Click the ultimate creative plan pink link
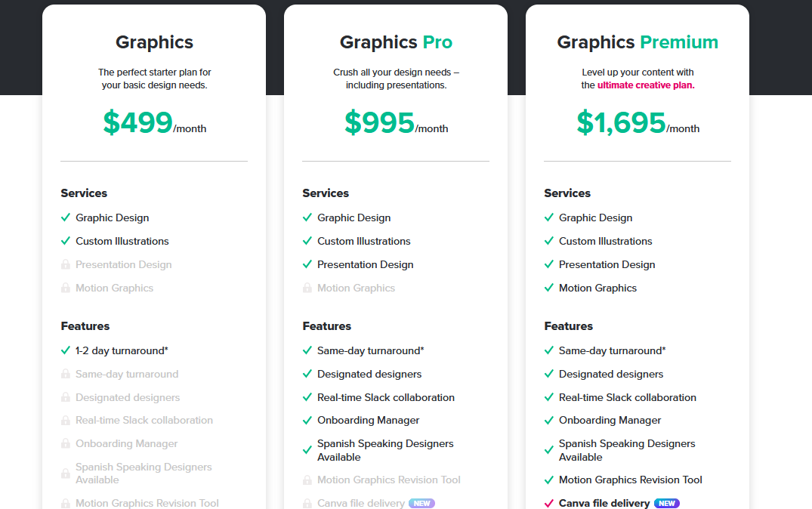Screen dimensions: 812x509 click(646, 85)
